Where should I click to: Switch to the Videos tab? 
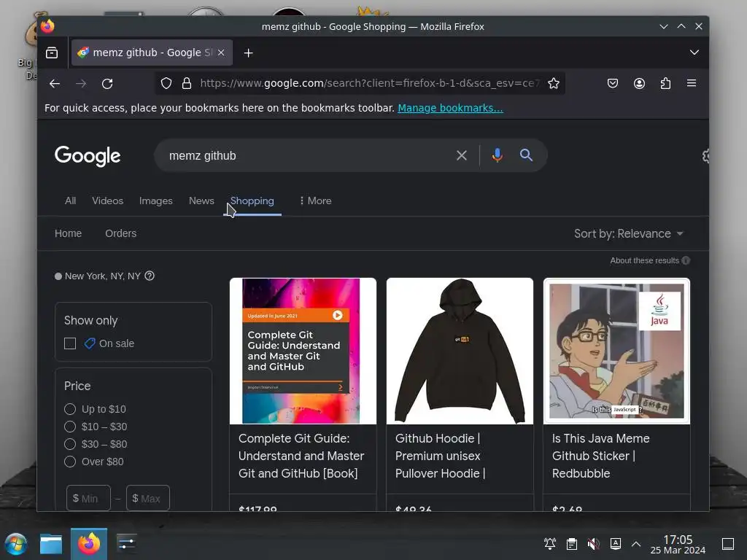coord(108,201)
